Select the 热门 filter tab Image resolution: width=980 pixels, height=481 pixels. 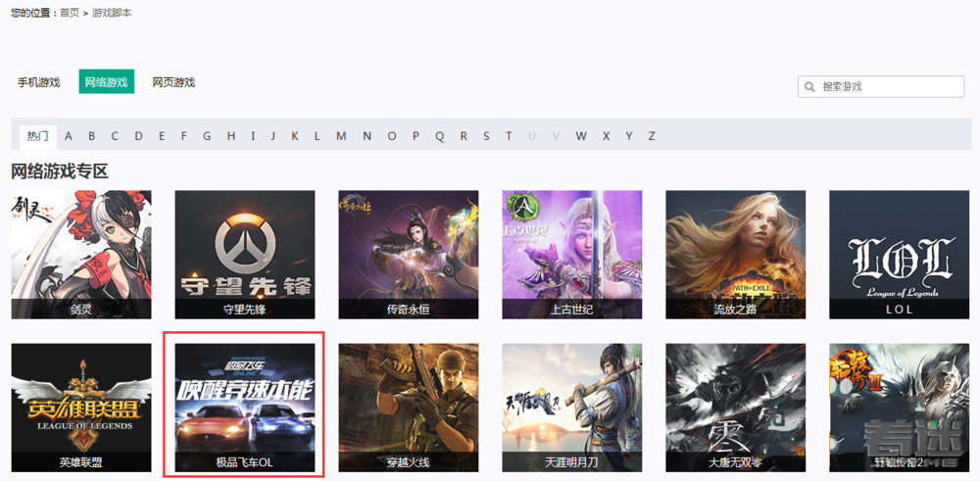(x=38, y=136)
